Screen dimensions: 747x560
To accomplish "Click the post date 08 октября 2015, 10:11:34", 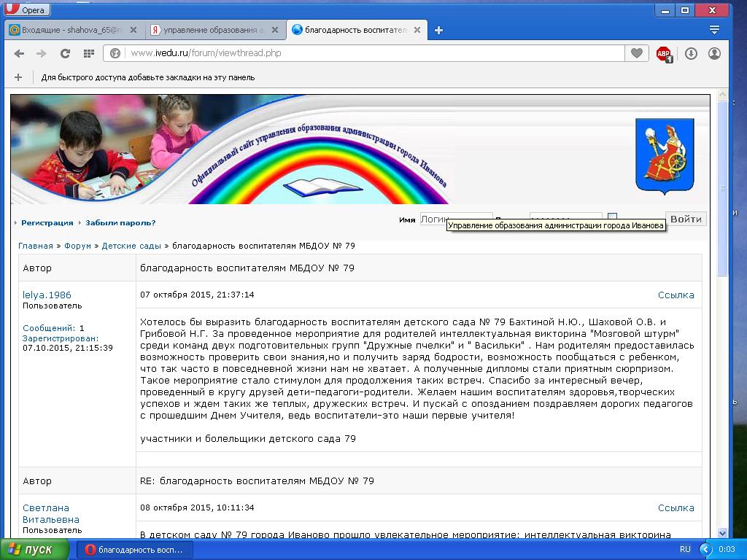I will click(197, 507).
